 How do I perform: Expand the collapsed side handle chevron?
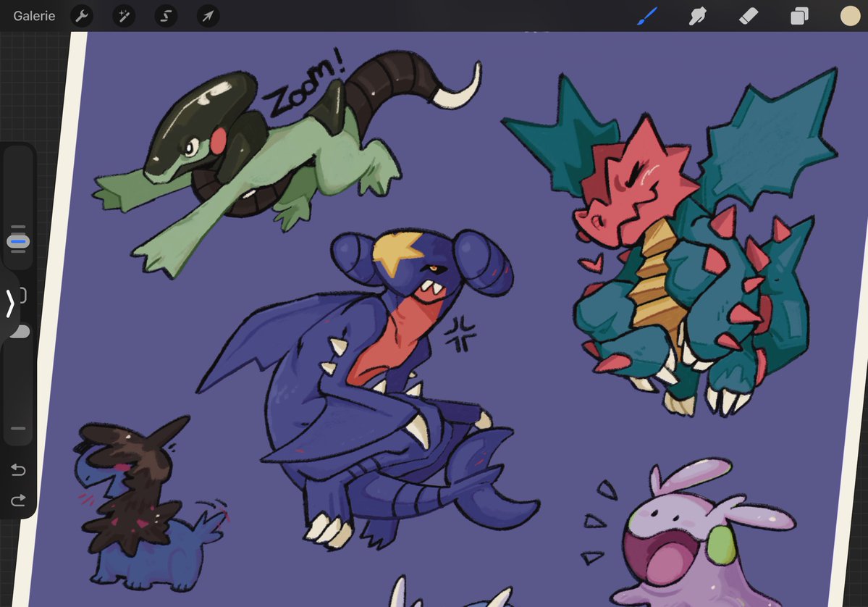click(x=9, y=303)
